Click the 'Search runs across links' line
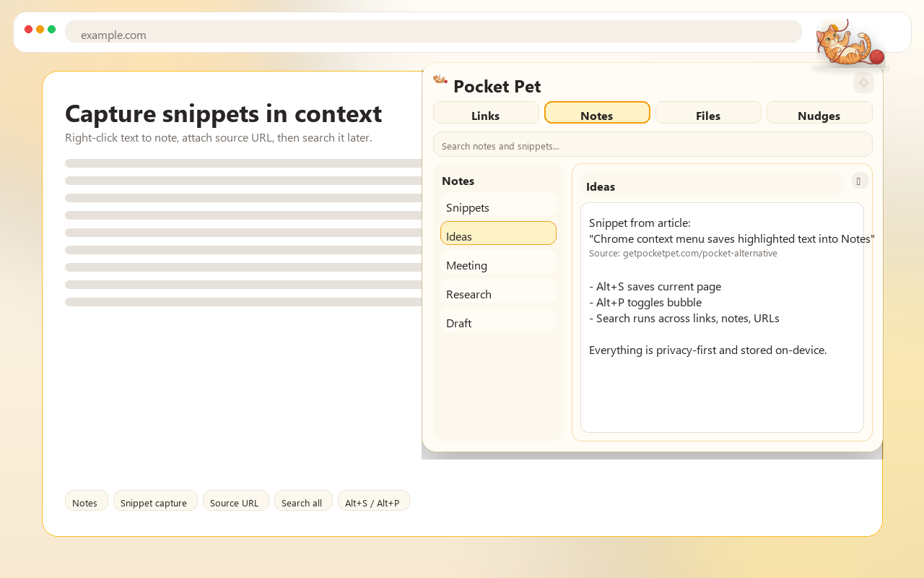The width and height of the screenshot is (924, 578). (684, 318)
